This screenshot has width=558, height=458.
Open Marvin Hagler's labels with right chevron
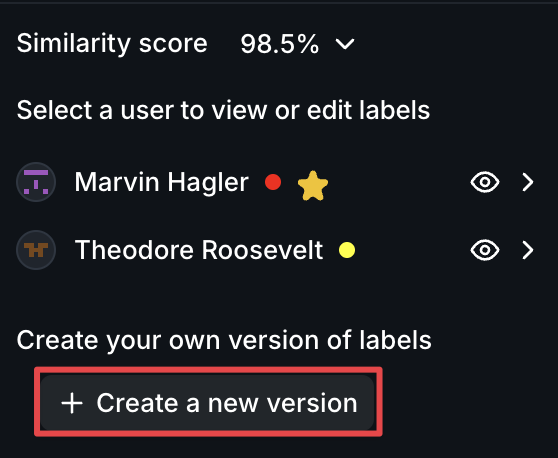[528, 182]
